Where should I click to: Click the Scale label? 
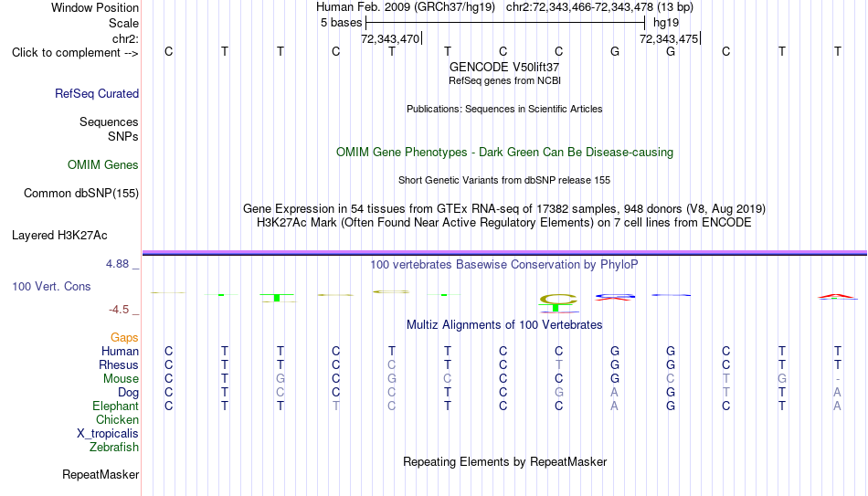pyautogui.click(x=123, y=23)
